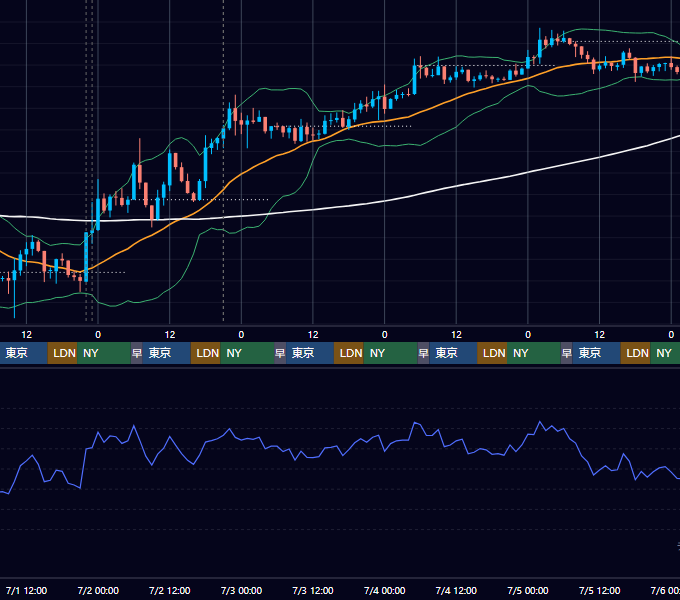Select the NY session block starting 7/3 00:00
Viewport: 680px width, 600px height.
(247, 353)
